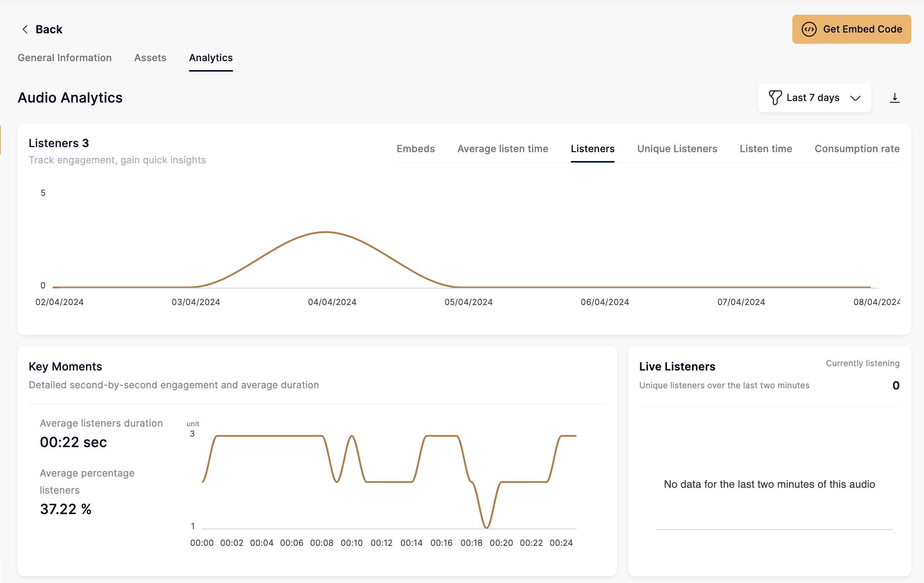Click the funnel filter icon
This screenshot has height=583, width=924.
click(775, 98)
